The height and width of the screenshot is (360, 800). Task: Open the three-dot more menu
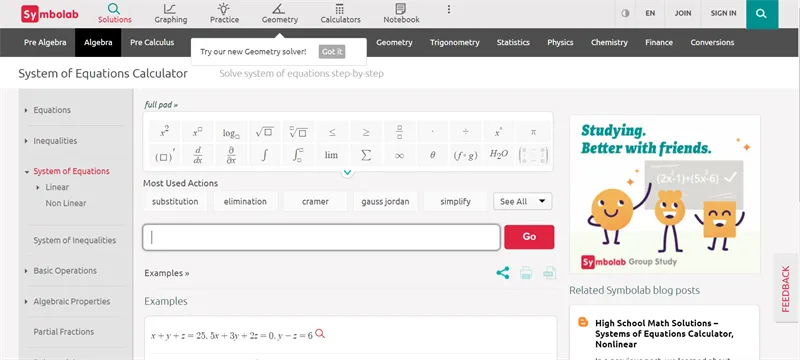(x=449, y=10)
